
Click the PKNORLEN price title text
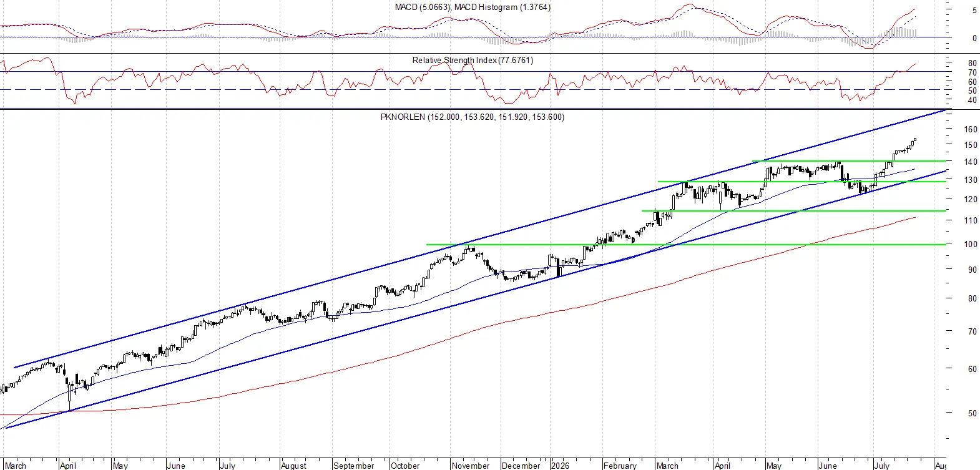click(473, 117)
